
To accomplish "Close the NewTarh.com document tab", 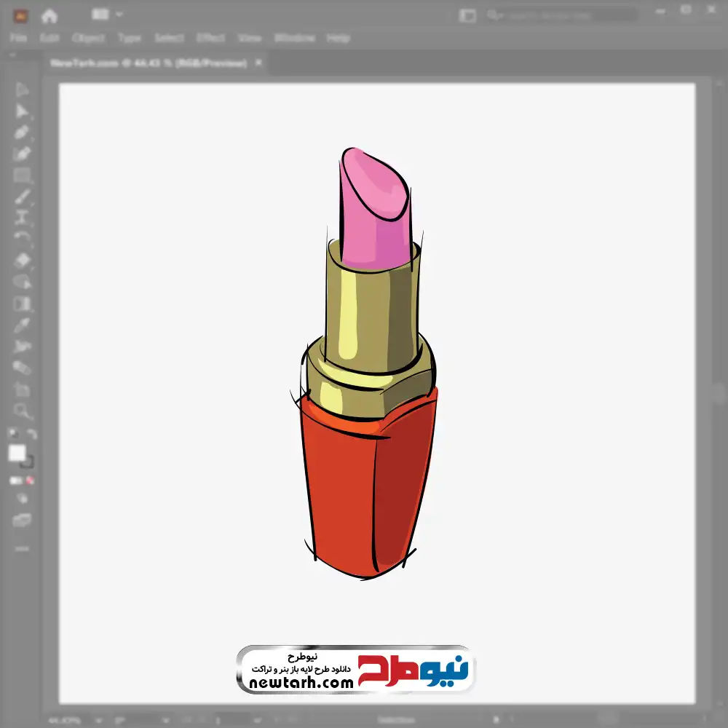I will [259, 63].
